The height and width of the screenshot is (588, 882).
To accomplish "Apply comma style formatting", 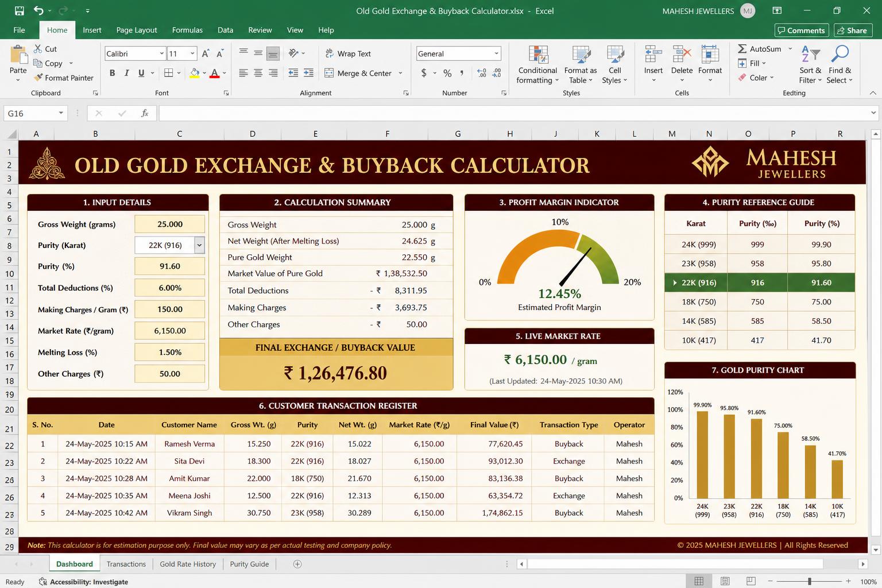I will 462,73.
